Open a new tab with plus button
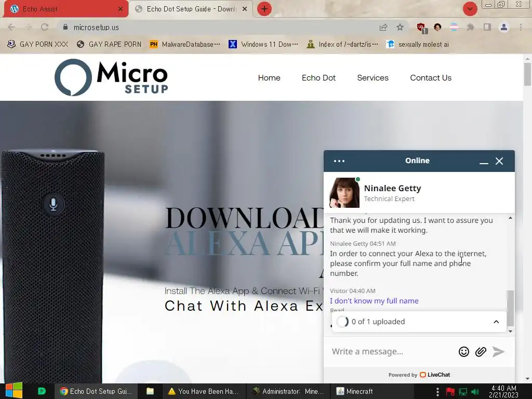 [264, 9]
